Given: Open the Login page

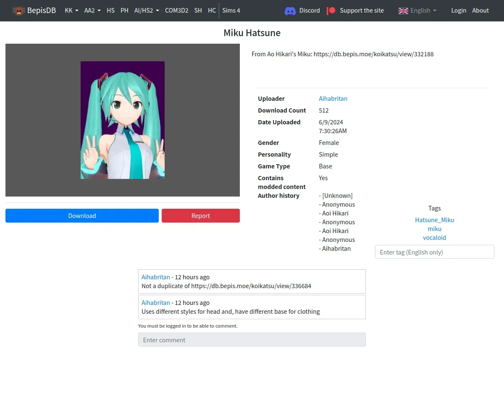Looking at the screenshot, I should point(459,10).
